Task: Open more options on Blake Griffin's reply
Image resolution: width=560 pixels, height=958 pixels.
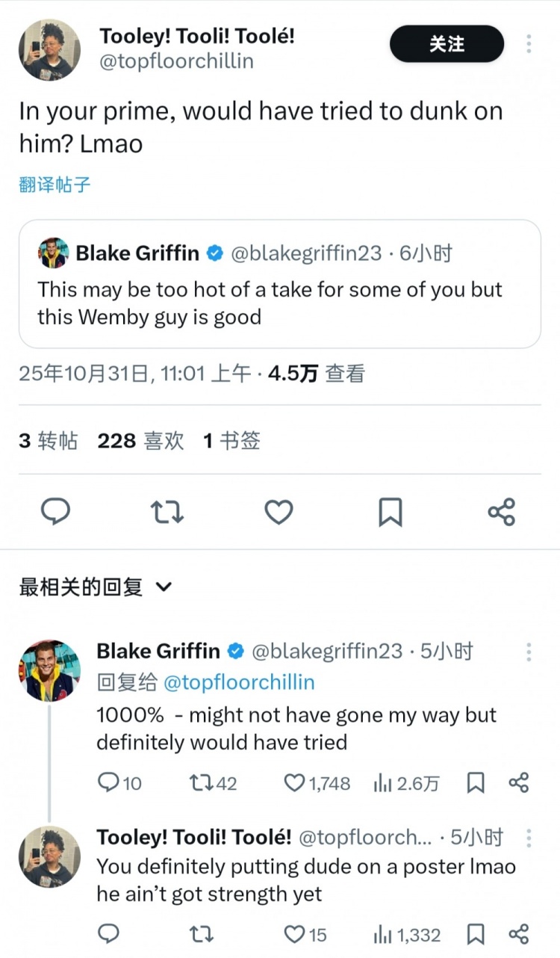Action: point(529,652)
